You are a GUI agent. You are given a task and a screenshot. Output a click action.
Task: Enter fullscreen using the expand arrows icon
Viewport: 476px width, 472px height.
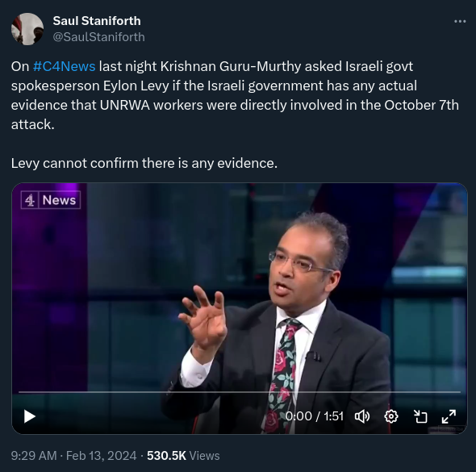click(449, 416)
